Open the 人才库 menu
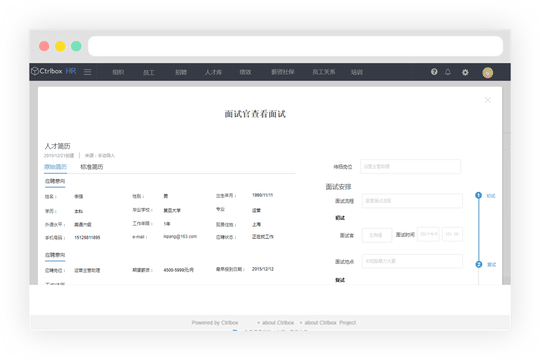Screen dimensions: 540x360 coord(213,72)
